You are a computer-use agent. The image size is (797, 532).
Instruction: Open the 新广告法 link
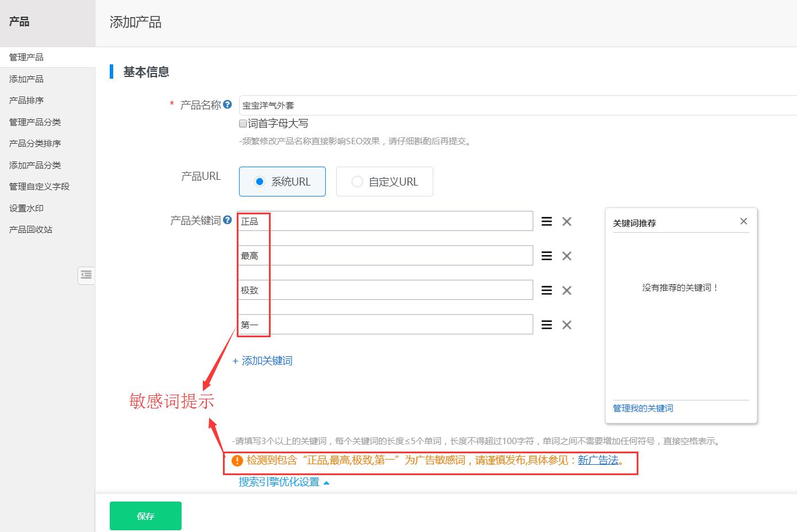pos(598,460)
